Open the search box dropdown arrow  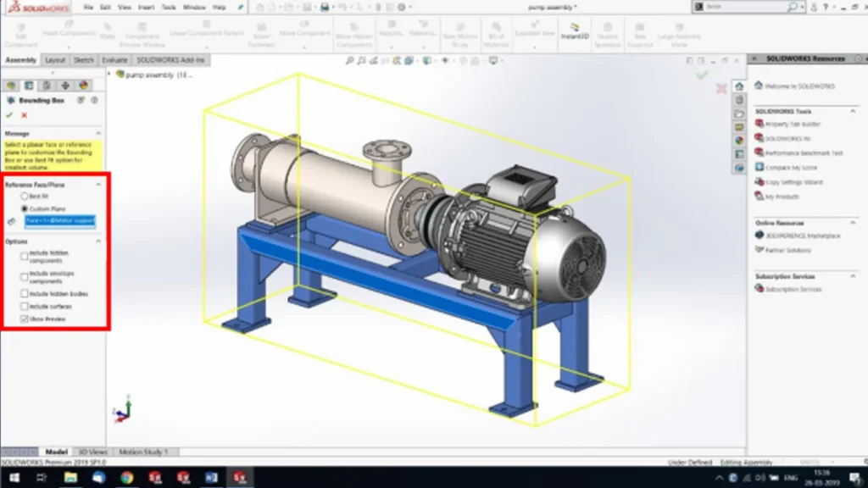802,7
